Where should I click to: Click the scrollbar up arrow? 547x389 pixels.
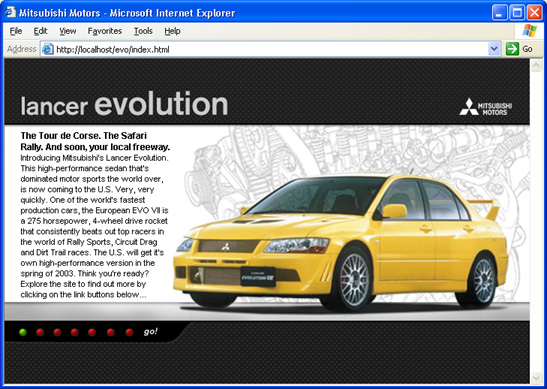536,65
